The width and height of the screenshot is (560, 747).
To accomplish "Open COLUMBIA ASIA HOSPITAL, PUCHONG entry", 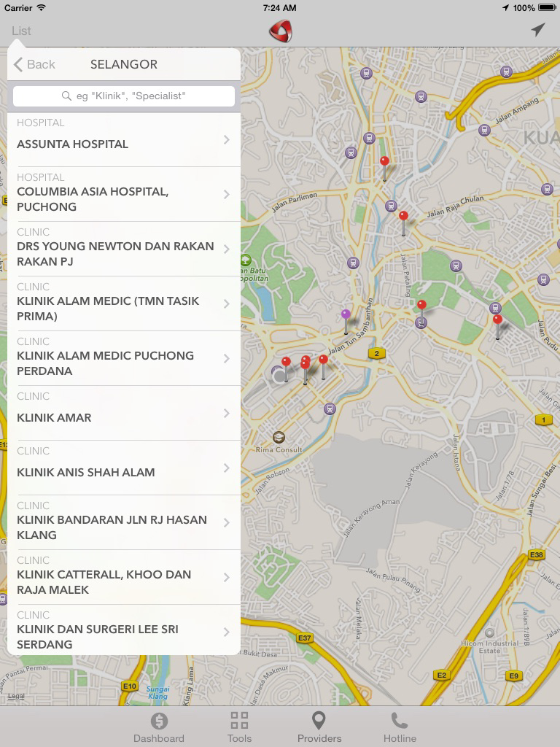I will coord(124,194).
